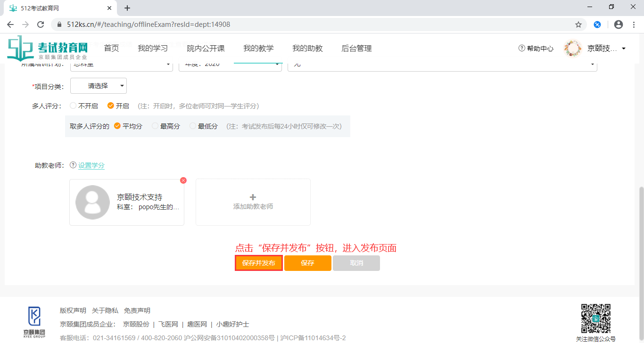Open the 小趣好护士 footer link
The width and height of the screenshot is (644, 343).
click(233, 324)
